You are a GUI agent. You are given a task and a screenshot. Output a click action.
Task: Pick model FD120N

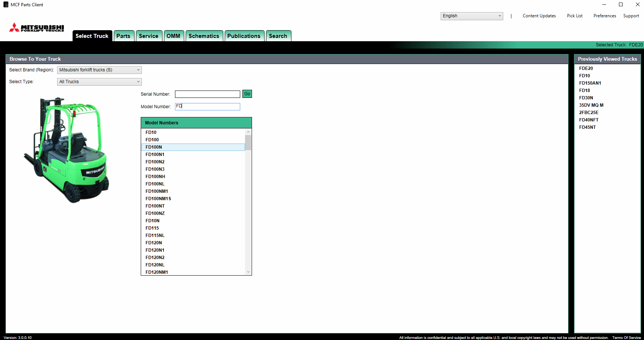[193, 243]
